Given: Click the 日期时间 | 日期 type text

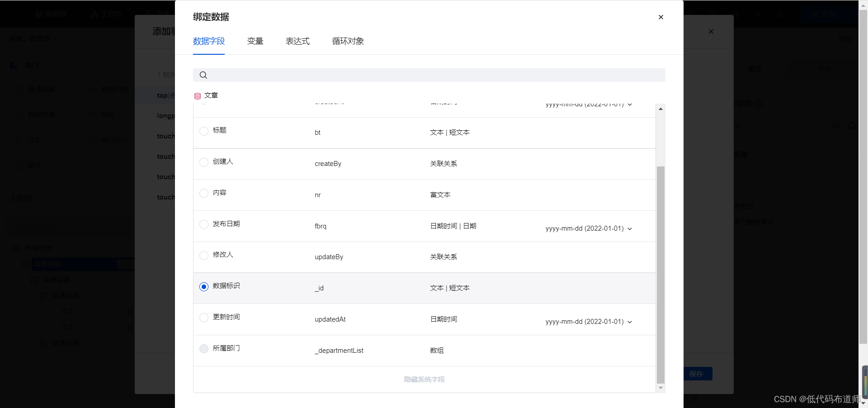Looking at the screenshot, I should click(x=453, y=226).
